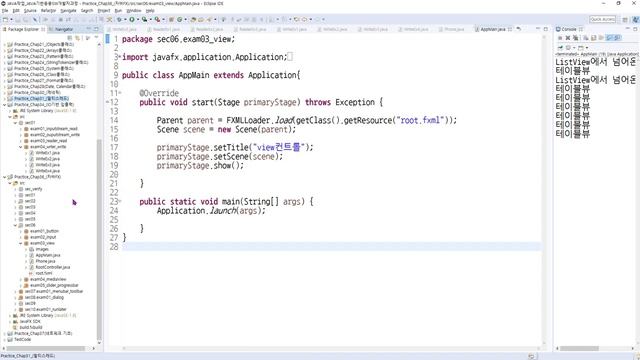
Task: Click the green Run button in toolbar
Action: (x=132, y=19)
